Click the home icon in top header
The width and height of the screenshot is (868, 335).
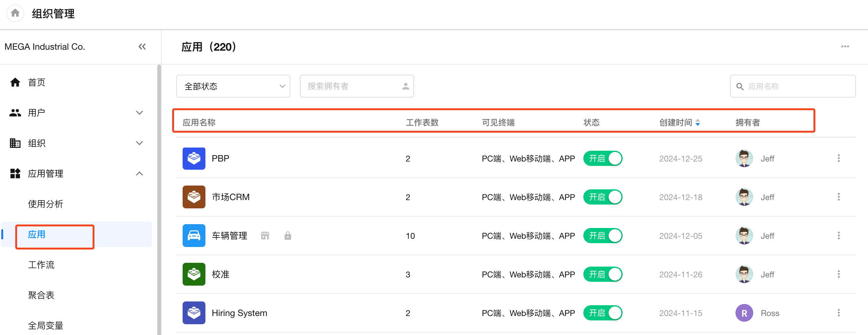[x=15, y=14]
